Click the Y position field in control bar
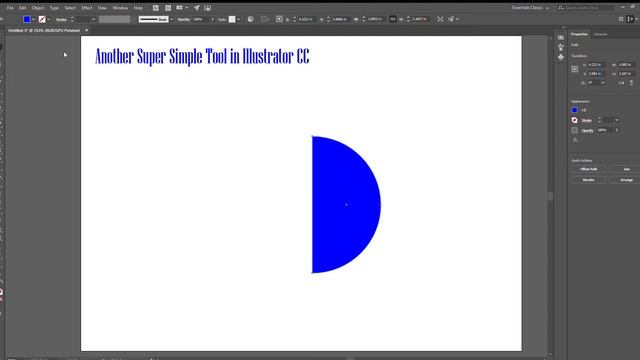This screenshot has width=640, height=360. (340, 19)
